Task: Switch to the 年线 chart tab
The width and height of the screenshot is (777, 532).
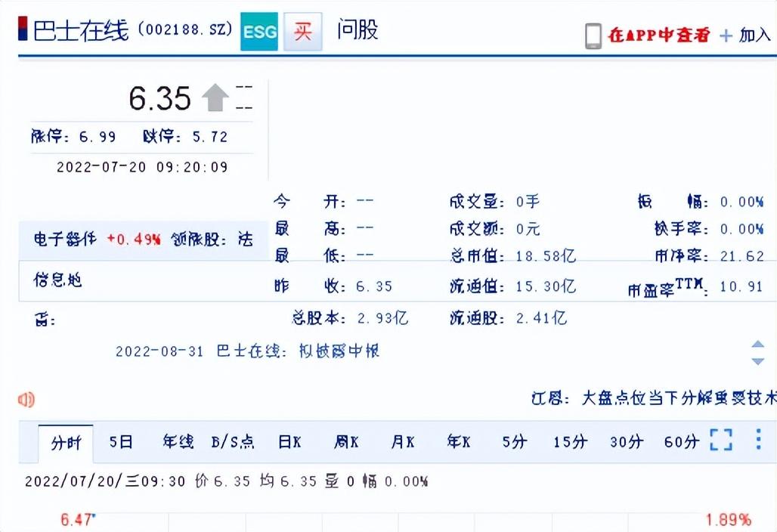Action: [x=178, y=441]
